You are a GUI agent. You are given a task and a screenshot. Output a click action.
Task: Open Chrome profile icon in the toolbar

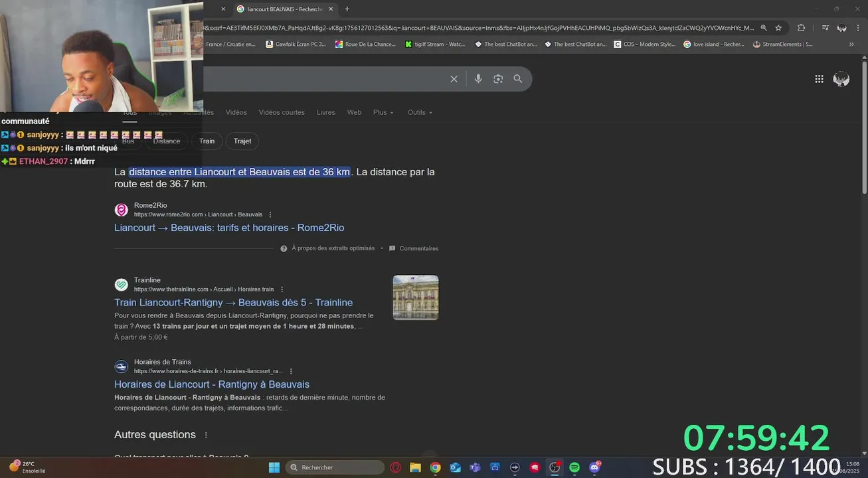pos(841,28)
